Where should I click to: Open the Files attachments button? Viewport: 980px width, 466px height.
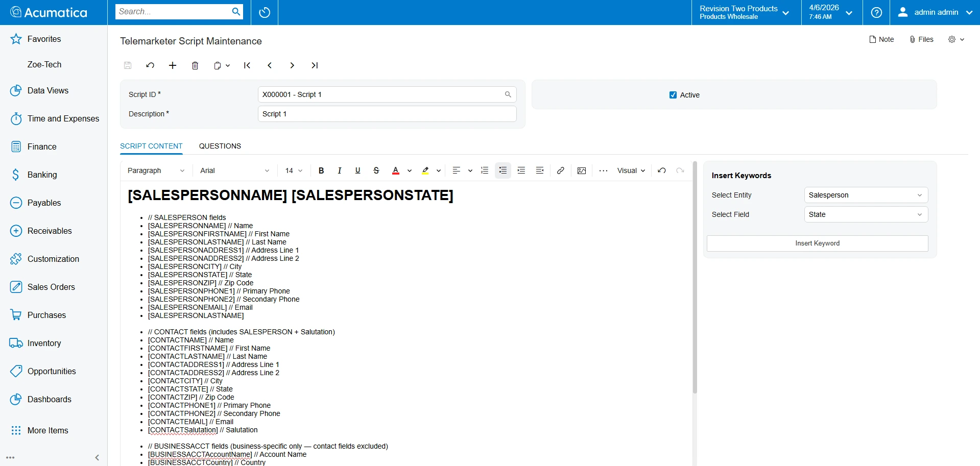(922, 39)
